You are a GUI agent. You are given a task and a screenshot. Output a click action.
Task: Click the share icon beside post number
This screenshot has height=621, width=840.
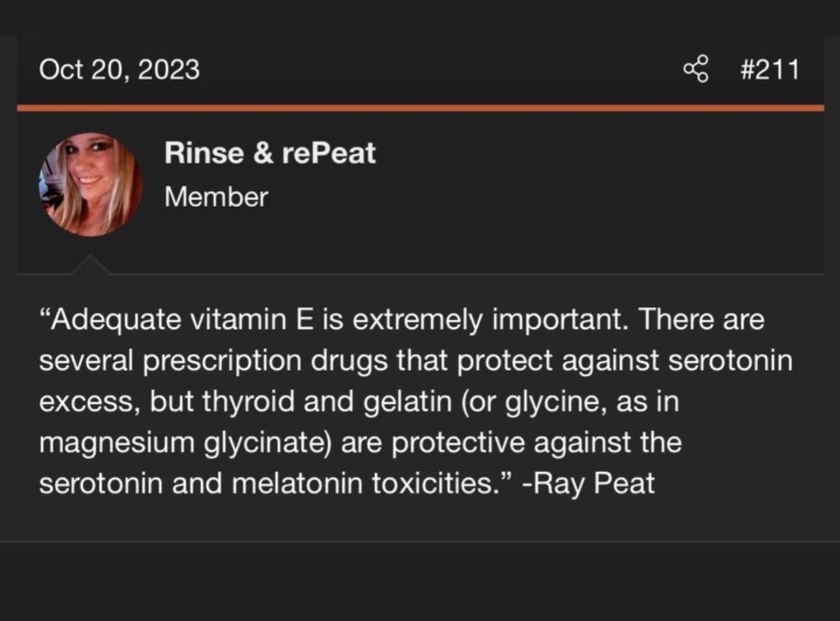pos(696,70)
